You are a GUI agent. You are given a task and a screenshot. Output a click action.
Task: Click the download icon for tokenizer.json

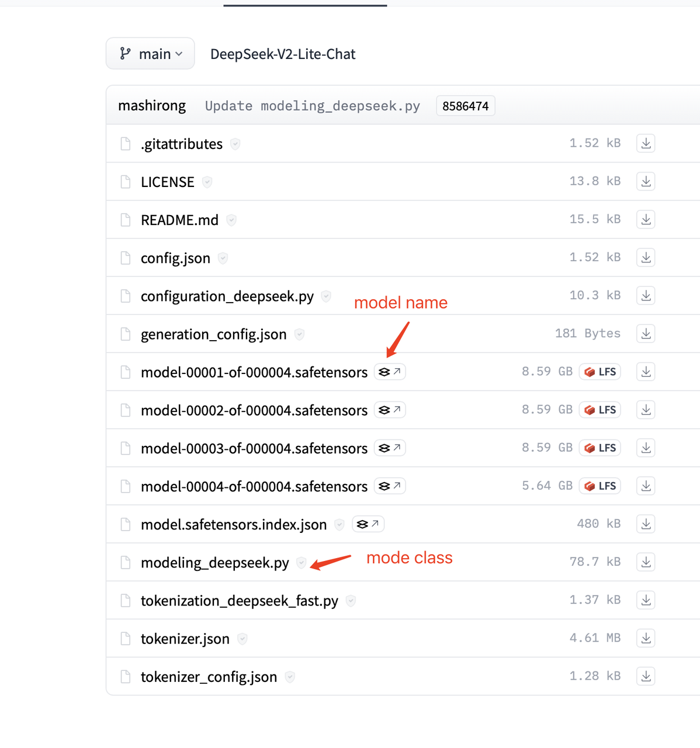(645, 638)
